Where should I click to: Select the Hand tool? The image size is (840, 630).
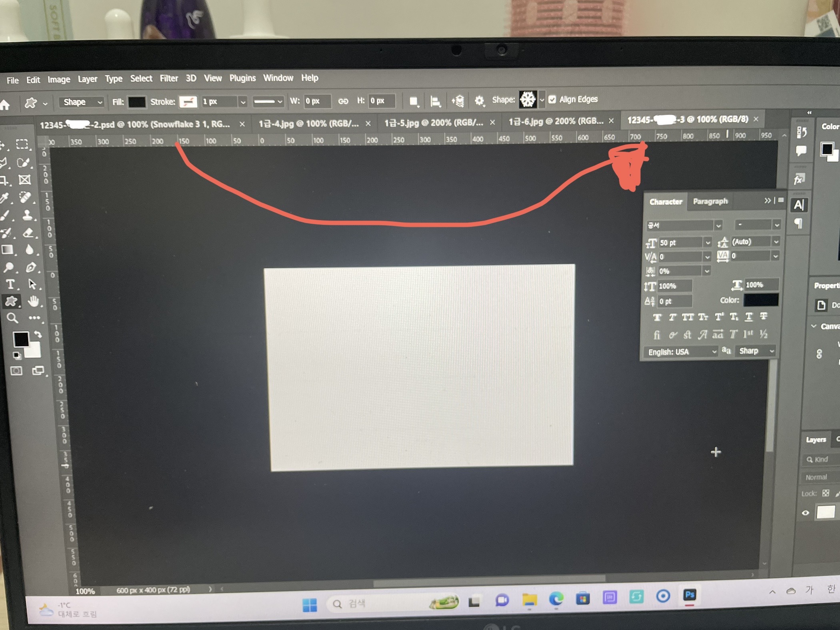click(x=34, y=301)
